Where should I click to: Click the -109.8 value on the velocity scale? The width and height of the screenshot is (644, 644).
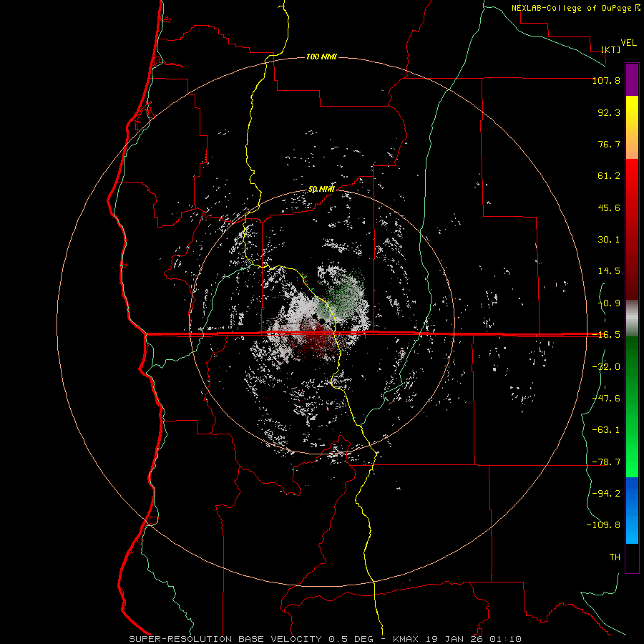(x=603, y=525)
